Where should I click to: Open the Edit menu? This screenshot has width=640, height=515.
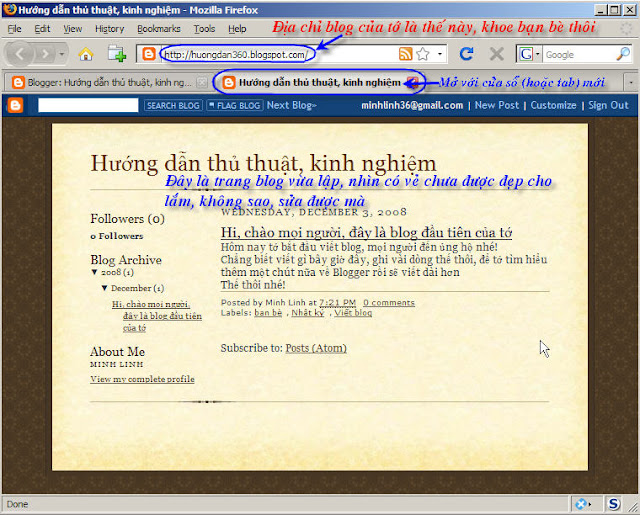coord(42,29)
